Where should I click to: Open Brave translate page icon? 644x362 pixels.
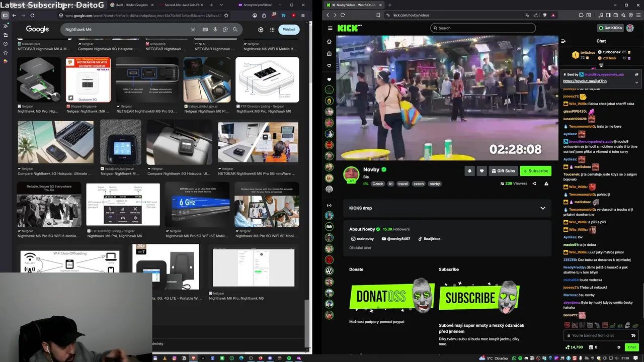[527, 16]
